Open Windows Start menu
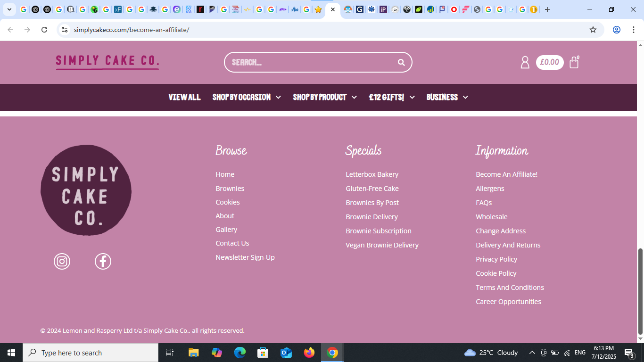644x362 pixels. [11, 353]
